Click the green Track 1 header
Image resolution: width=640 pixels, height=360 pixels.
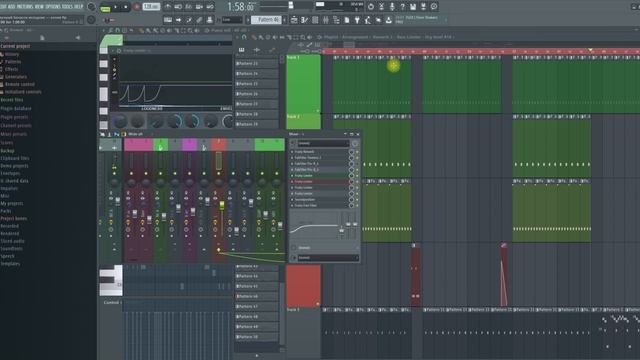click(x=303, y=84)
